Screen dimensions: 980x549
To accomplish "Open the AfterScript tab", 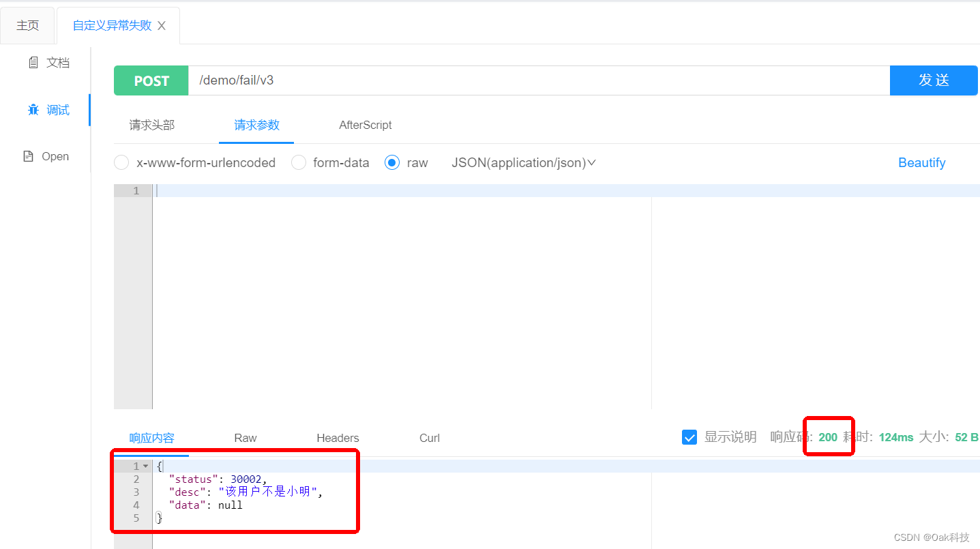I will point(366,125).
